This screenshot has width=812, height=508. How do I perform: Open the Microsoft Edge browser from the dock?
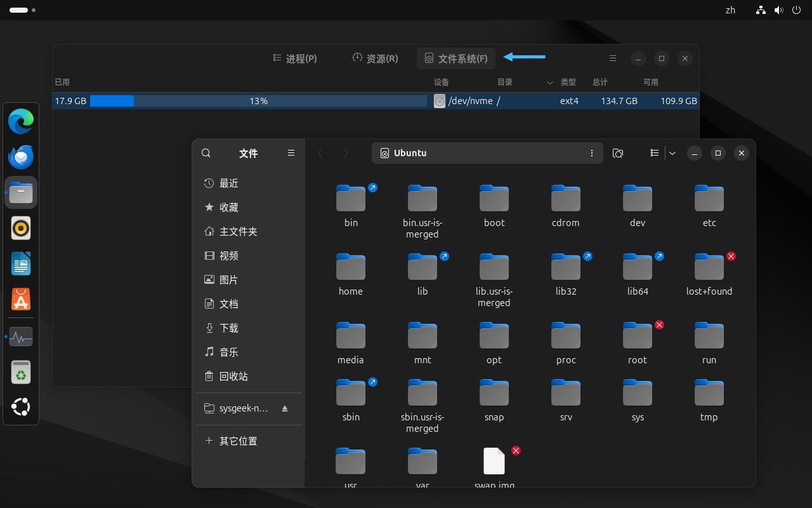[21, 121]
